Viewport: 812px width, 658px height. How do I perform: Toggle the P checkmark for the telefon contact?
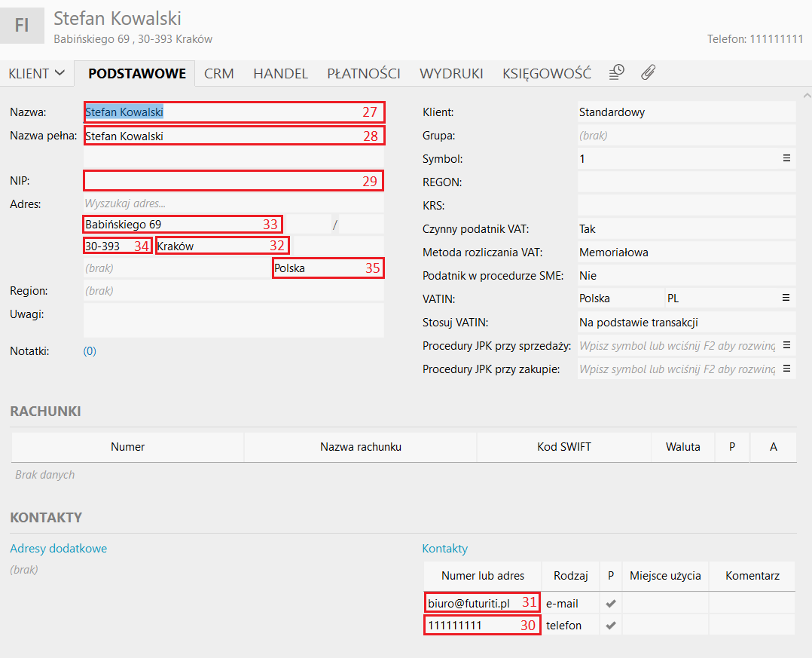click(611, 625)
